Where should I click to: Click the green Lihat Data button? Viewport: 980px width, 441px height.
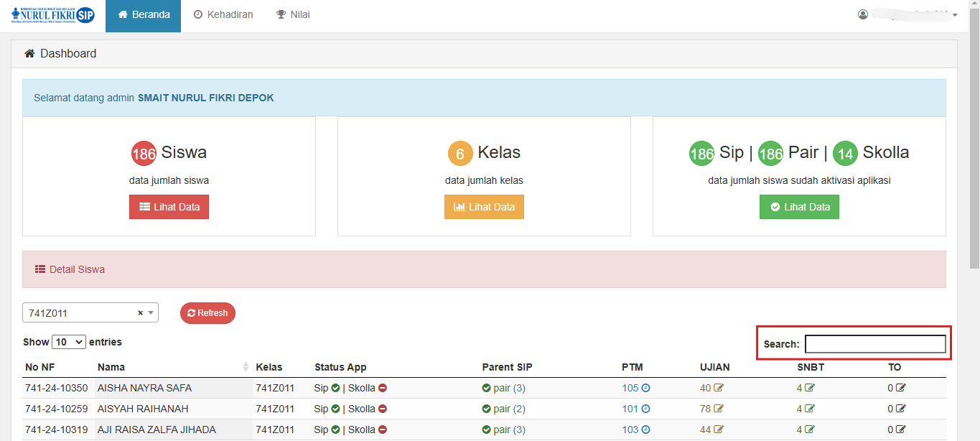[799, 207]
